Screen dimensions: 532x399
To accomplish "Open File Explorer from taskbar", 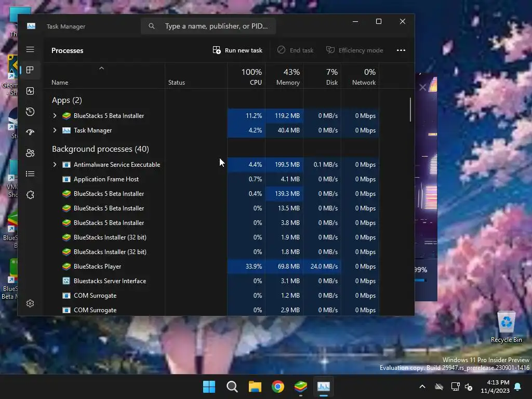I will 255,387.
